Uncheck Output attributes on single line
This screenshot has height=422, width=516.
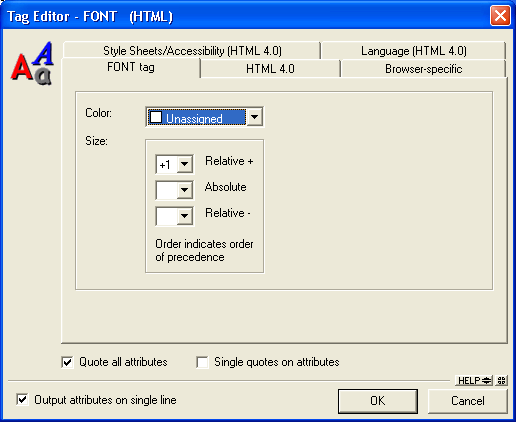point(22,399)
